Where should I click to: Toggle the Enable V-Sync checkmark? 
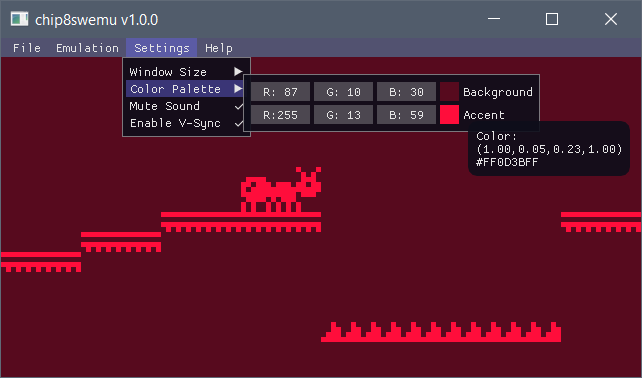(239, 123)
